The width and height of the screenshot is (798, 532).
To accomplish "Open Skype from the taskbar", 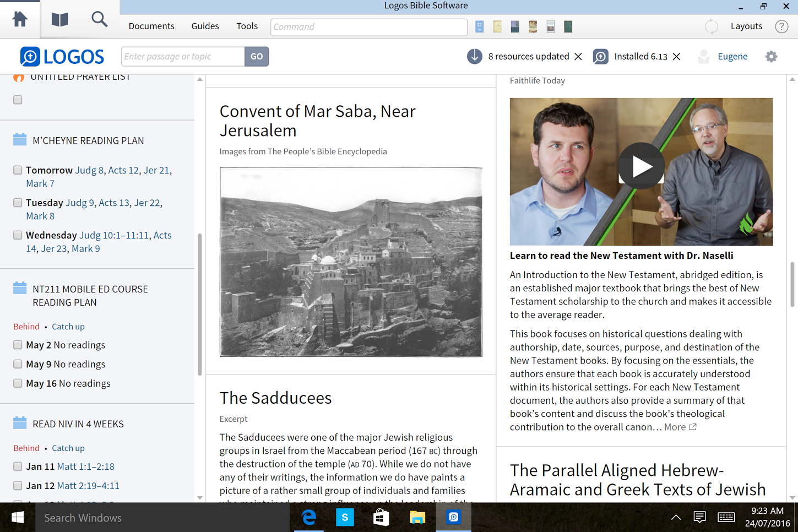I will click(x=345, y=517).
